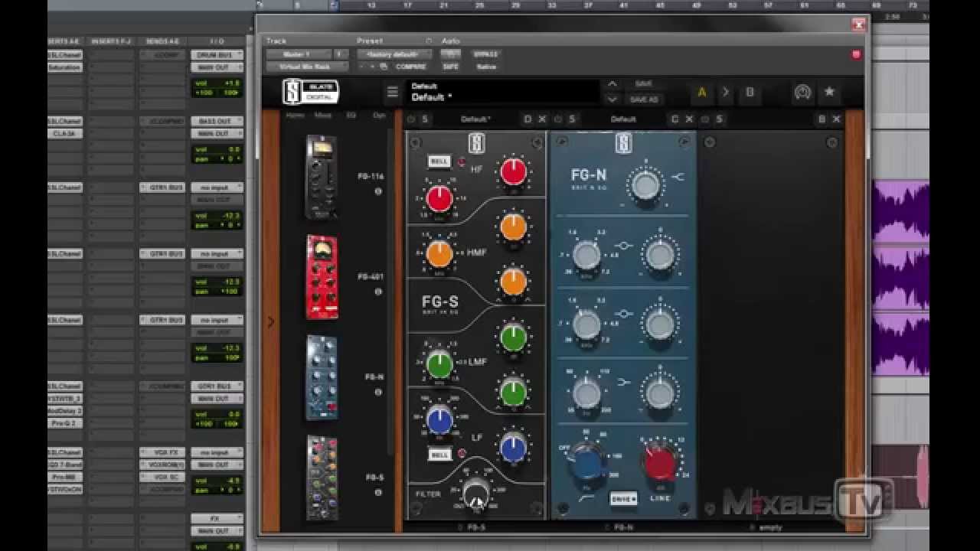Remove the FG-S module with its X

(x=542, y=119)
